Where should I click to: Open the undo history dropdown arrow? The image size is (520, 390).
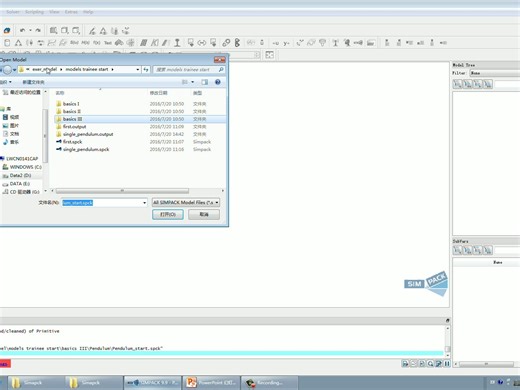[30, 30]
